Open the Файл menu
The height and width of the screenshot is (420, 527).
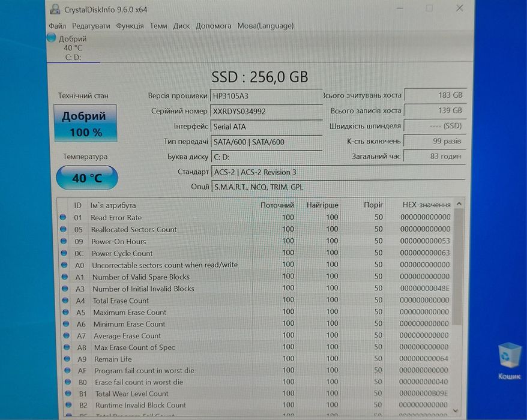(x=57, y=26)
